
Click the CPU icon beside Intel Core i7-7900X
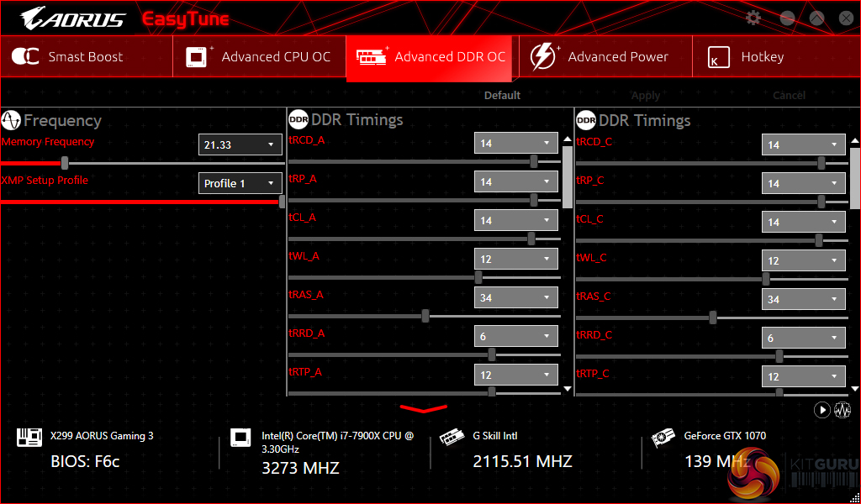240,438
